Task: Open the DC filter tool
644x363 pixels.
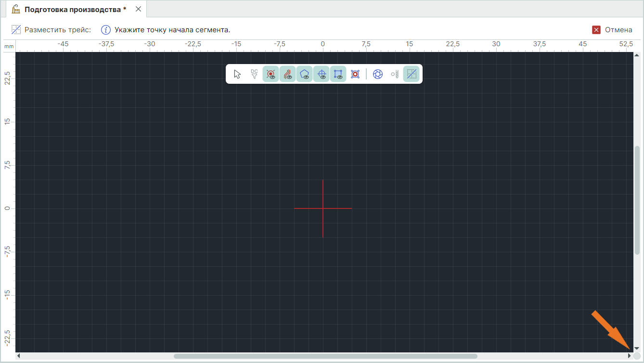Action: (x=254, y=74)
